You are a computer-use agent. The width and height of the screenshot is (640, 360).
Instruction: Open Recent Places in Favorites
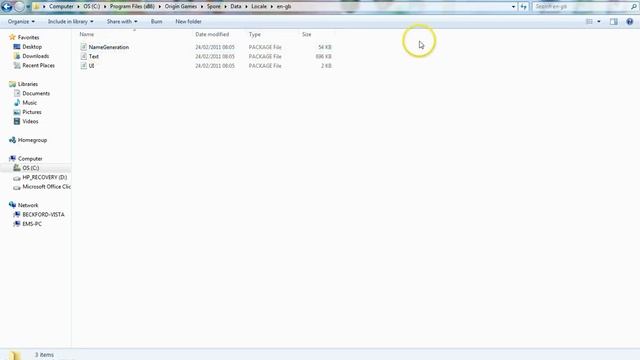point(38,66)
